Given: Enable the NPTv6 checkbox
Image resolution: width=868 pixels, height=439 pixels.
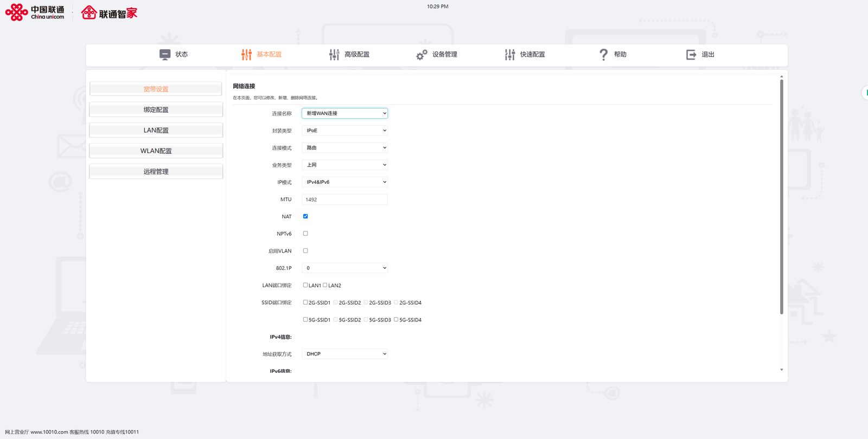Looking at the screenshot, I should point(305,234).
